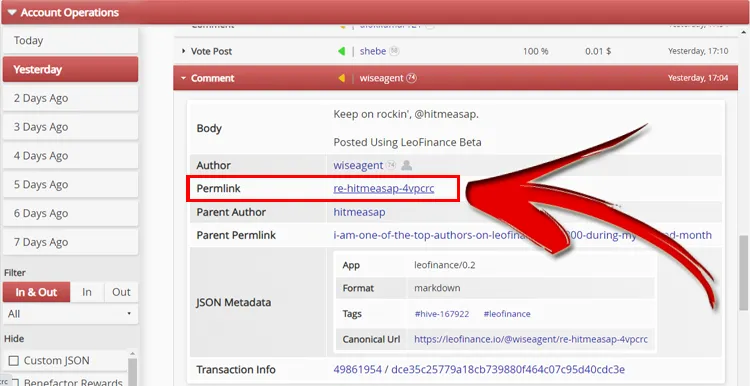Open the re-hitmeasap-4vpcrc permlink
Screen dimensions: 750x386
click(x=384, y=188)
